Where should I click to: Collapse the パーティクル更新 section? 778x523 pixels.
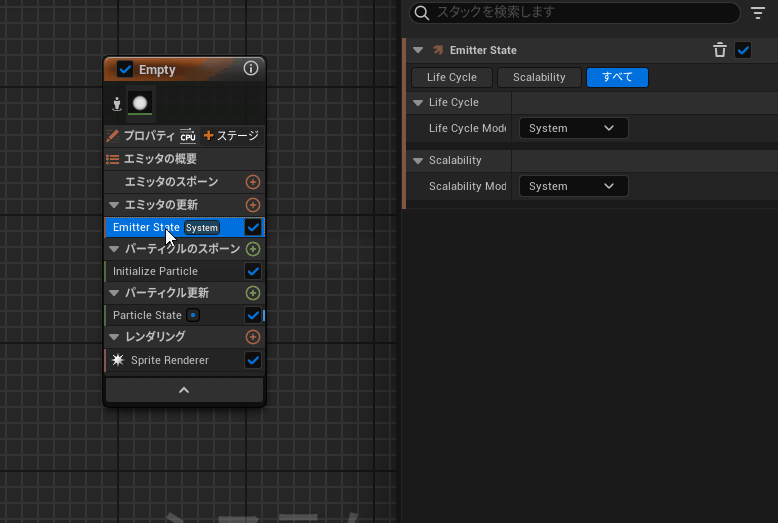pyautogui.click(x=114, y=293)
